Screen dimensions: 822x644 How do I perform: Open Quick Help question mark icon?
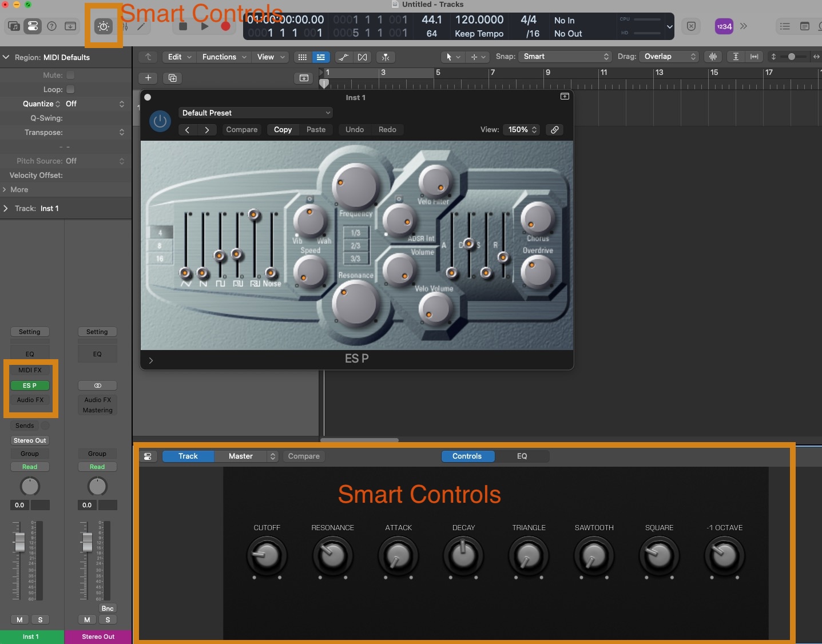(51, 26)
